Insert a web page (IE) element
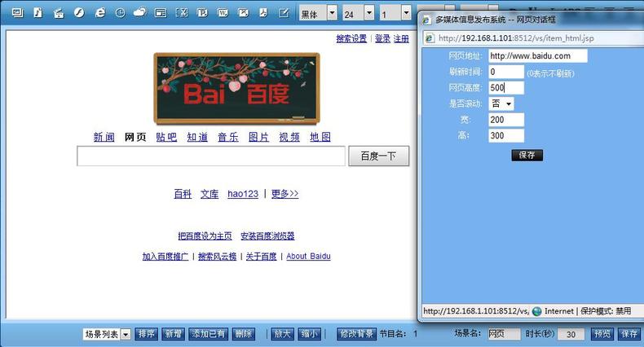The height and width of the screenshot is (347, 644). [x=99, y=13]
